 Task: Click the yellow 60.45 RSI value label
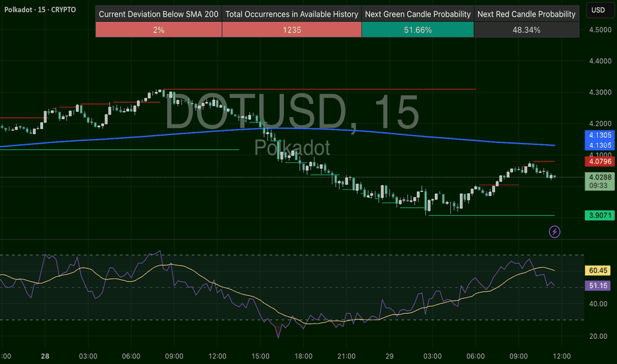(x=598, y=270)
